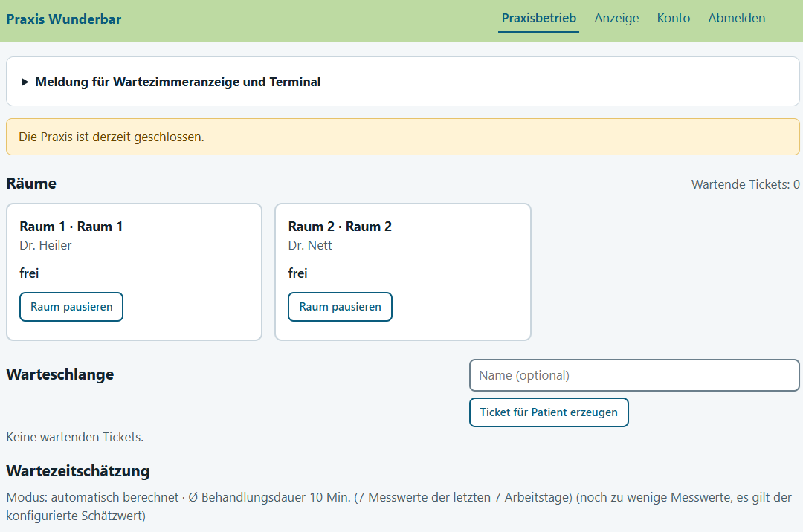Select Abmelden to log out
803x532 pixels.
pos(736,19)
